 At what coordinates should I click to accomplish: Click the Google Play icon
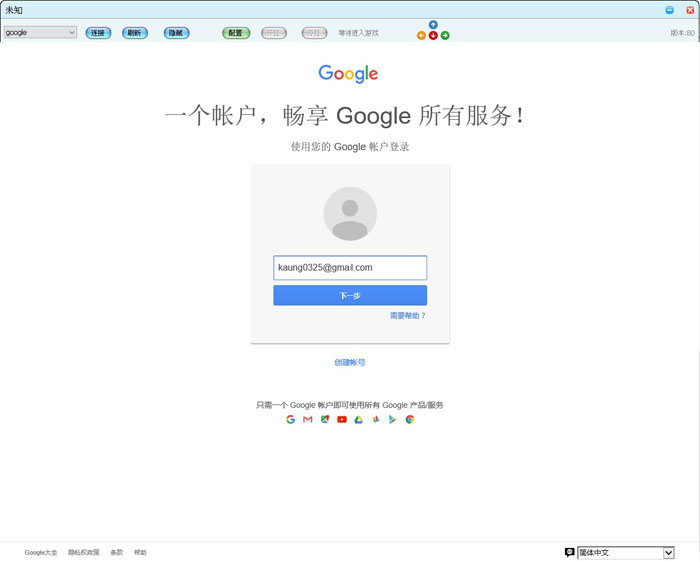393,419
